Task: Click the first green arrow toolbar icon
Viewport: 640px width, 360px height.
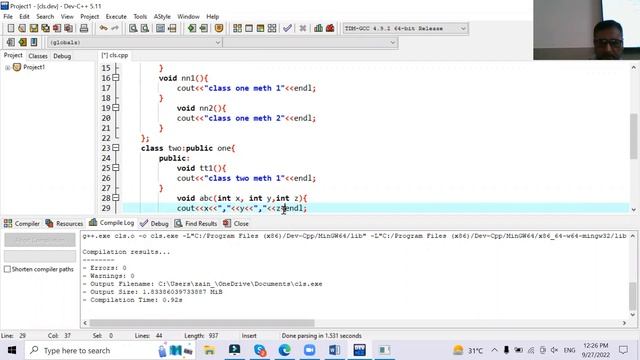Action: pos(192,28)
